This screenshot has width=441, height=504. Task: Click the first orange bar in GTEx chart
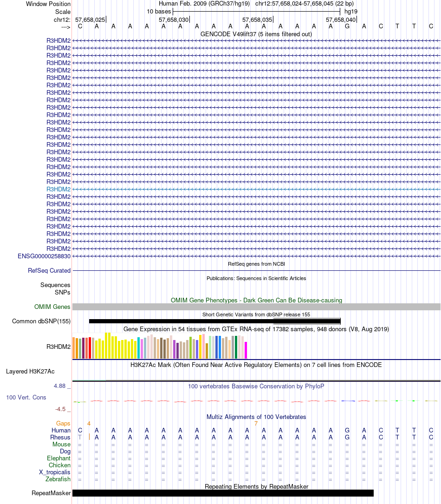pos(74,348)
